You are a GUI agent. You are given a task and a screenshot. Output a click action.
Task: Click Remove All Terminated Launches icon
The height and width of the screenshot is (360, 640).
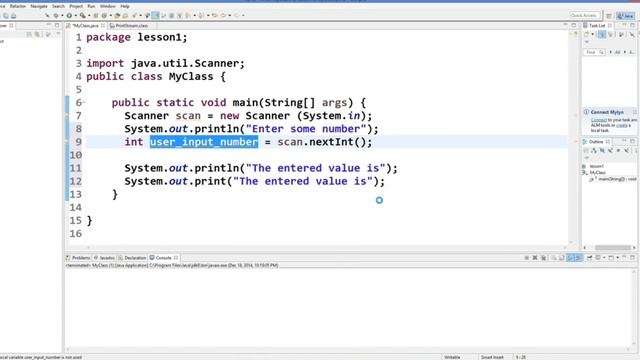(x=544, y=258)
